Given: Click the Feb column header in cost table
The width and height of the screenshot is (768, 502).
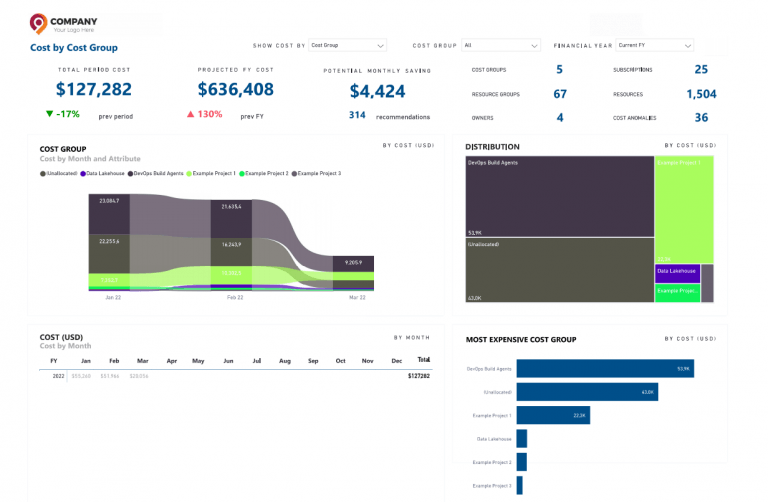Looking at the screenshot, I should tap(114, 361).
